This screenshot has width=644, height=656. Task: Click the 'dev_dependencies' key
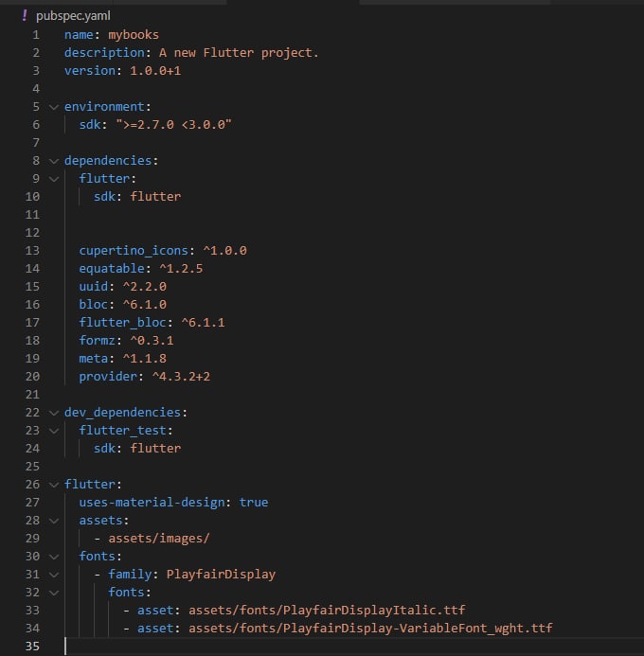point(122,413)
